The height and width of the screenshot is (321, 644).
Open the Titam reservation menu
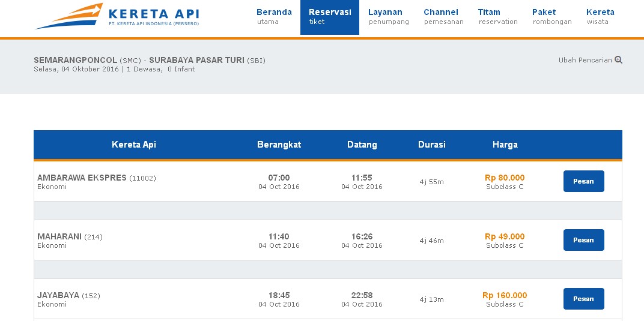[x=497, y=17]
